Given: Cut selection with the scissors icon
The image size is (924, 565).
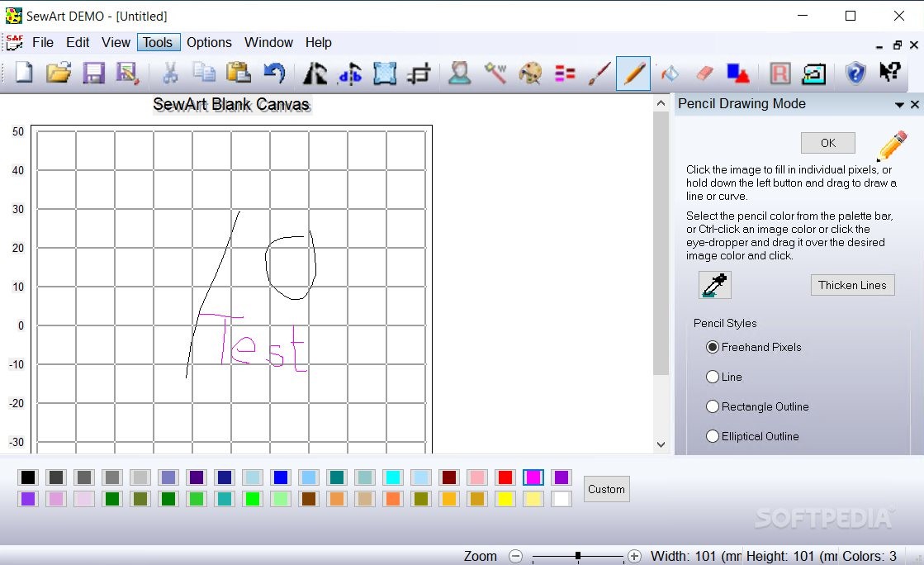Looking at the screenshot, I should 170,74.
